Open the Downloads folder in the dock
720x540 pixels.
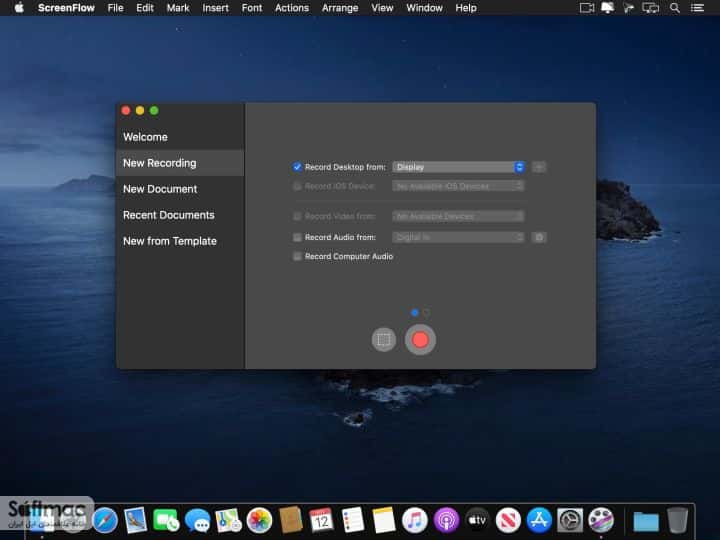(646, 521)
